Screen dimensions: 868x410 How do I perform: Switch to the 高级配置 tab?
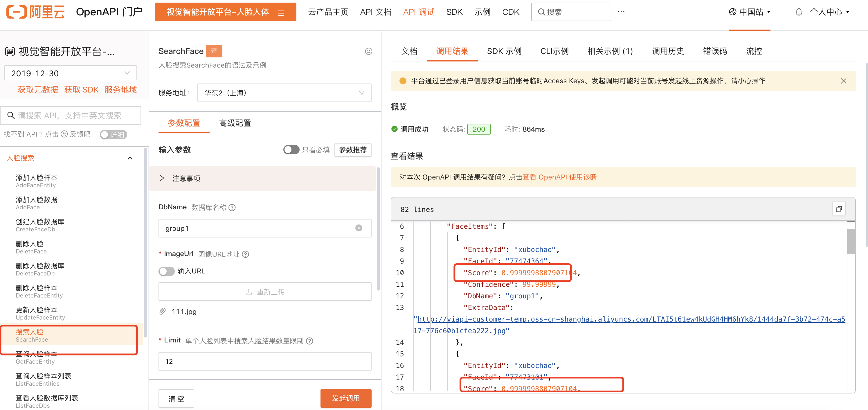tap(235, 123)
